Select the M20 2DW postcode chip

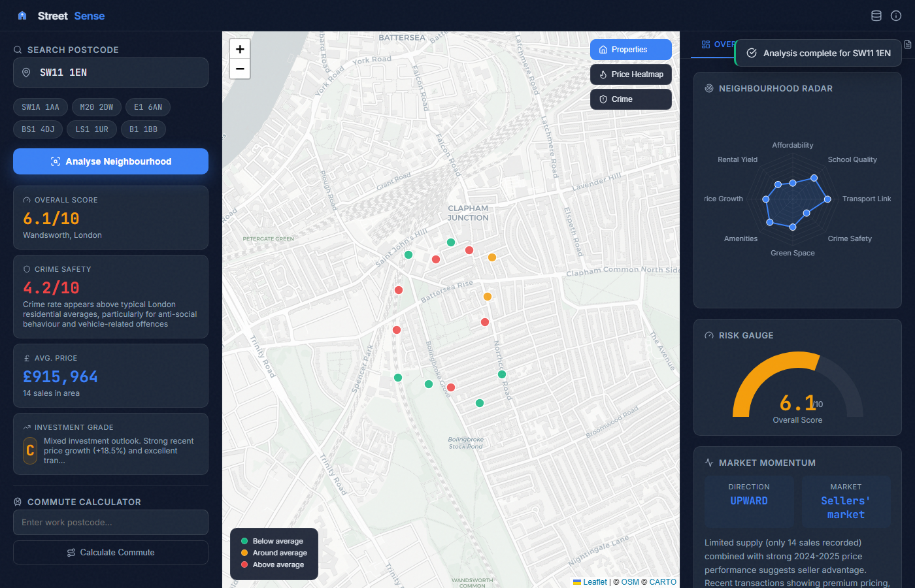pyautogui.click(x=96, y=107)
